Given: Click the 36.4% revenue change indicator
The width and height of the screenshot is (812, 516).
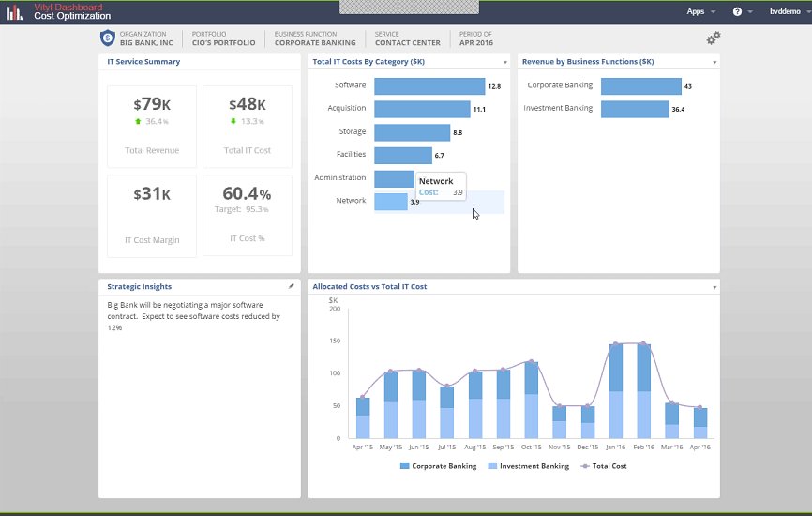Looking at the screenshot, I should tap(152, 121).
